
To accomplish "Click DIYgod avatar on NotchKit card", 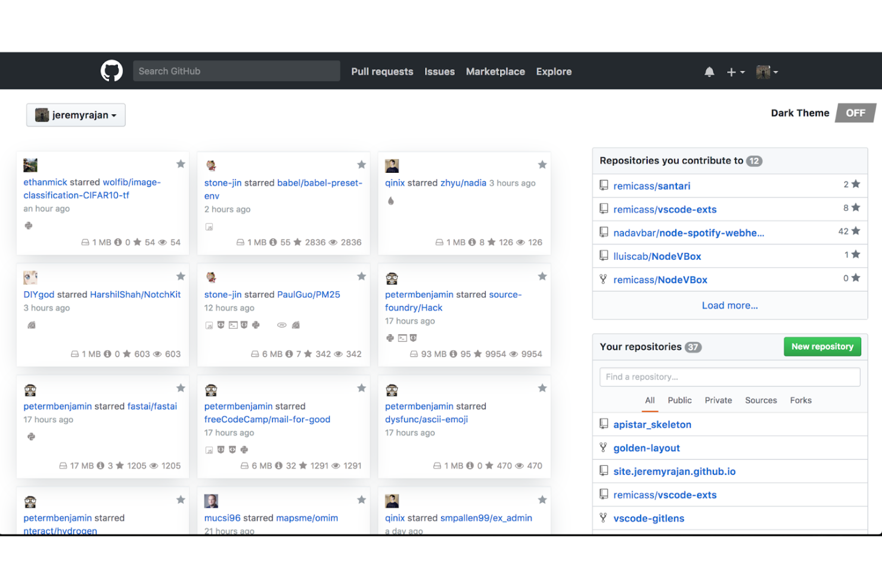I will coord(30,277).
